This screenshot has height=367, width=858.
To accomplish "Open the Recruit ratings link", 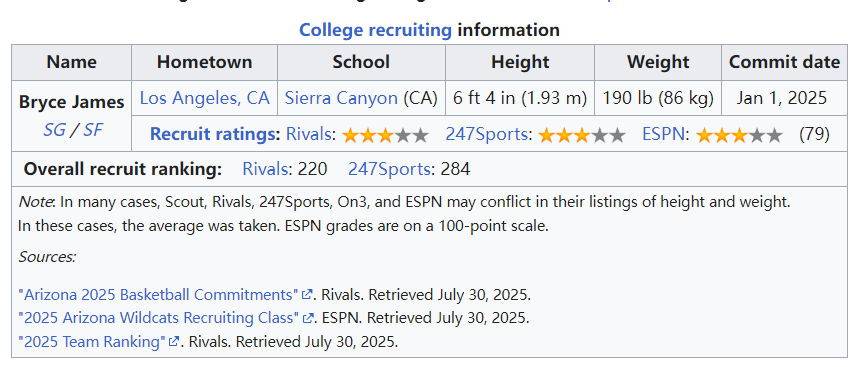I will [215, 134].
